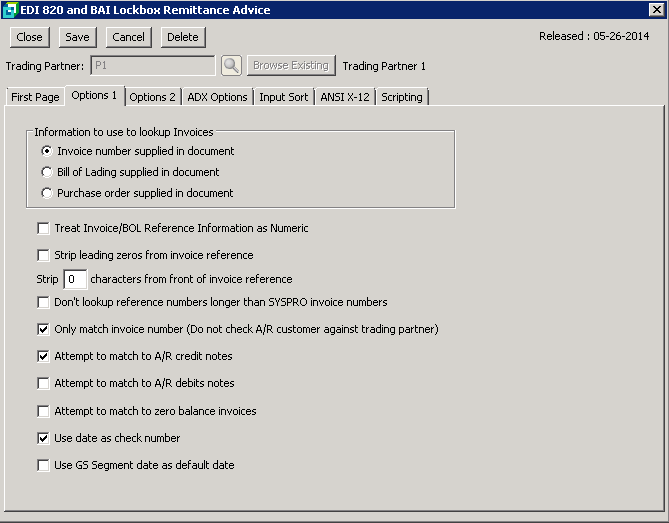
Task: Click the application icon in title bar
Action: click(11, 10)
